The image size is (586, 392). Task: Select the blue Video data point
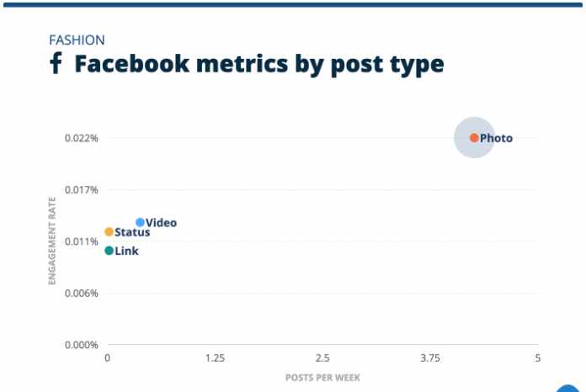[x=140, y=223]
